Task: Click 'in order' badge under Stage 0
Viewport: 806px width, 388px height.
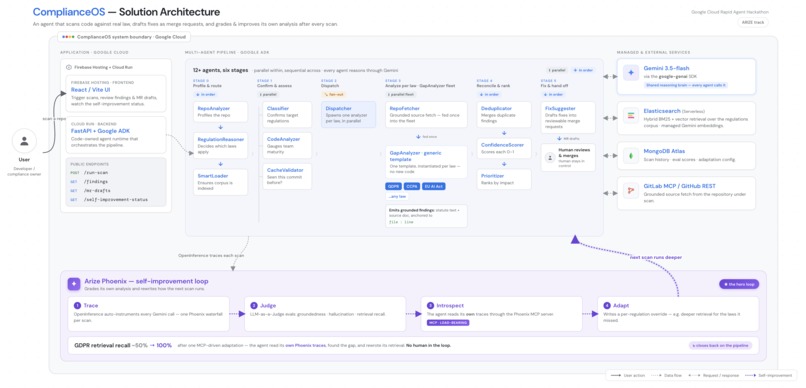Action: pyautogui.click(x=206, y=95)
